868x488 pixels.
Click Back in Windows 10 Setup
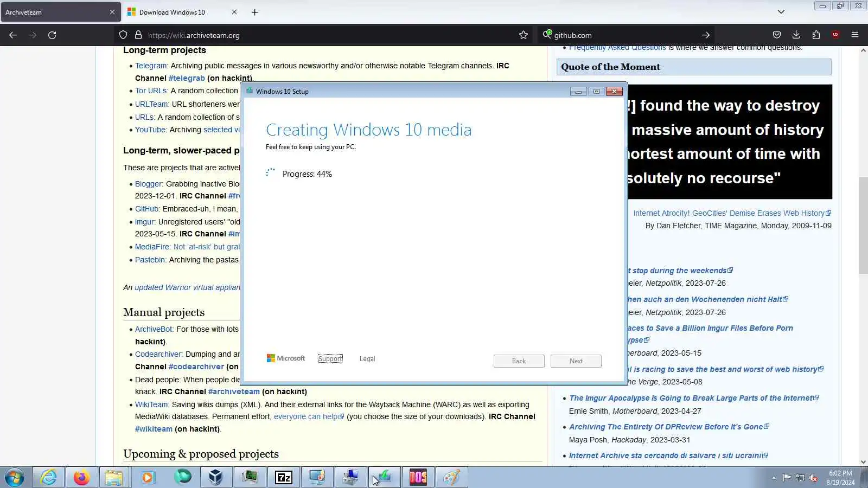pyautogui.click(x=519, y=361)
